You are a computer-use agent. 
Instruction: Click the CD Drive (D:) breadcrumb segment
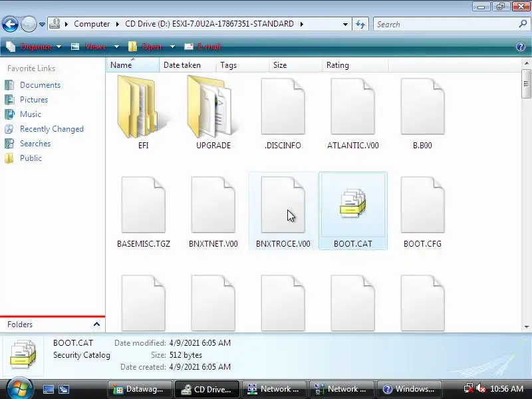point(209,24)
